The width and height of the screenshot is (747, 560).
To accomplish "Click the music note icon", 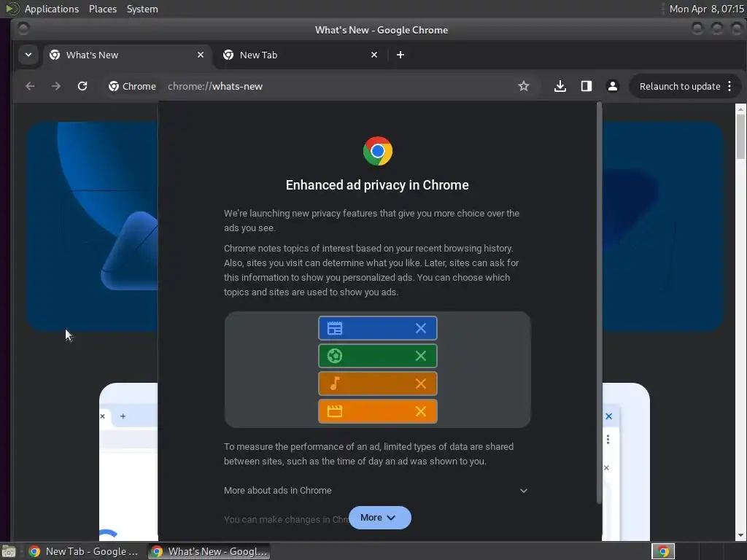I will (334, 384).
